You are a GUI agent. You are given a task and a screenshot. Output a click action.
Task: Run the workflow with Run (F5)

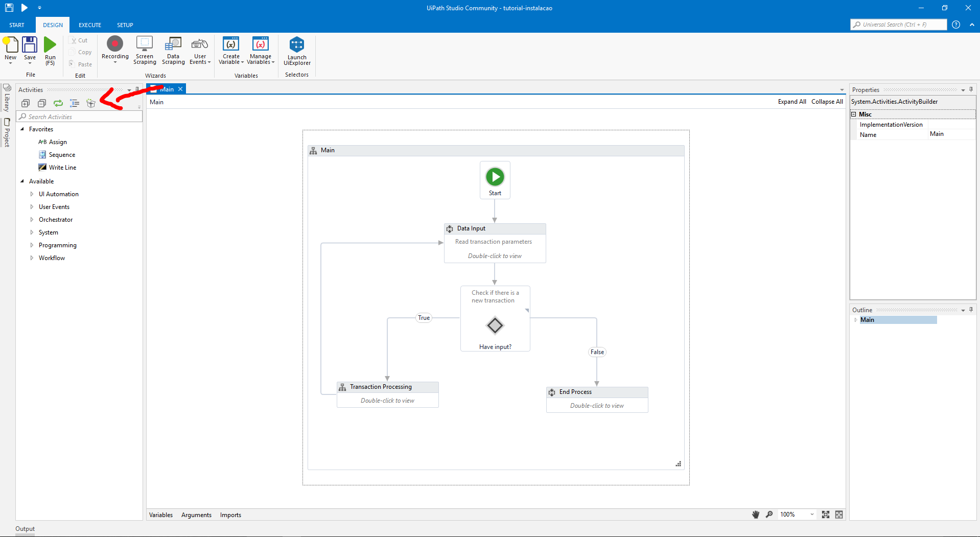[x=50, y=51]
